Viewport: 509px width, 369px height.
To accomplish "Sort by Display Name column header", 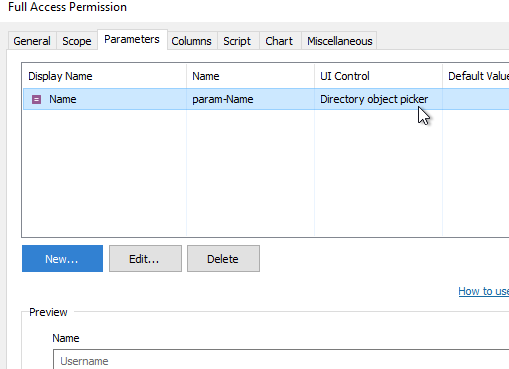I will pos(104,76).
